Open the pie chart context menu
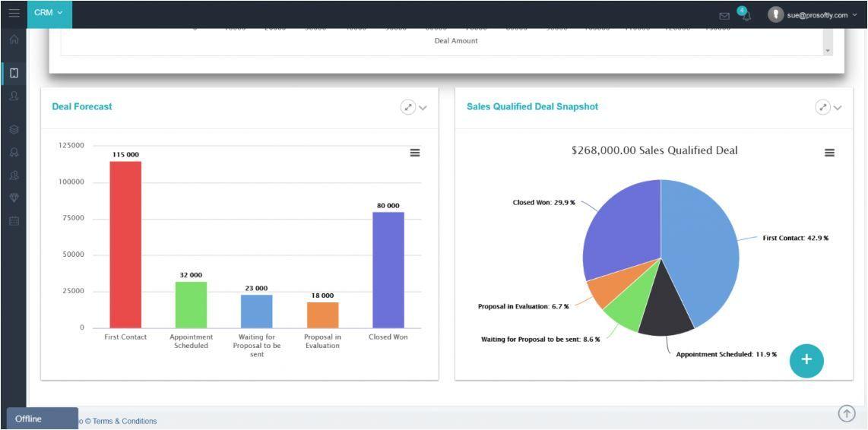 coord(829,153)
